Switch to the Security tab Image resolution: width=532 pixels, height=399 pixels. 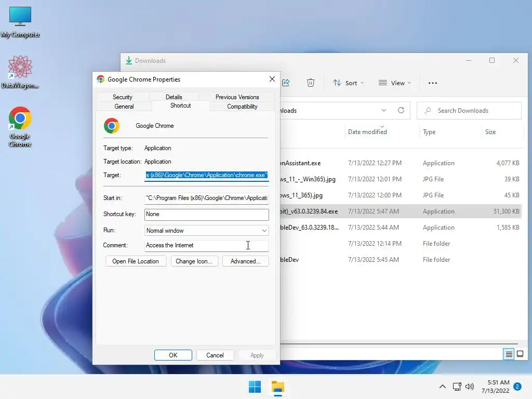click(x=123, y=97)
